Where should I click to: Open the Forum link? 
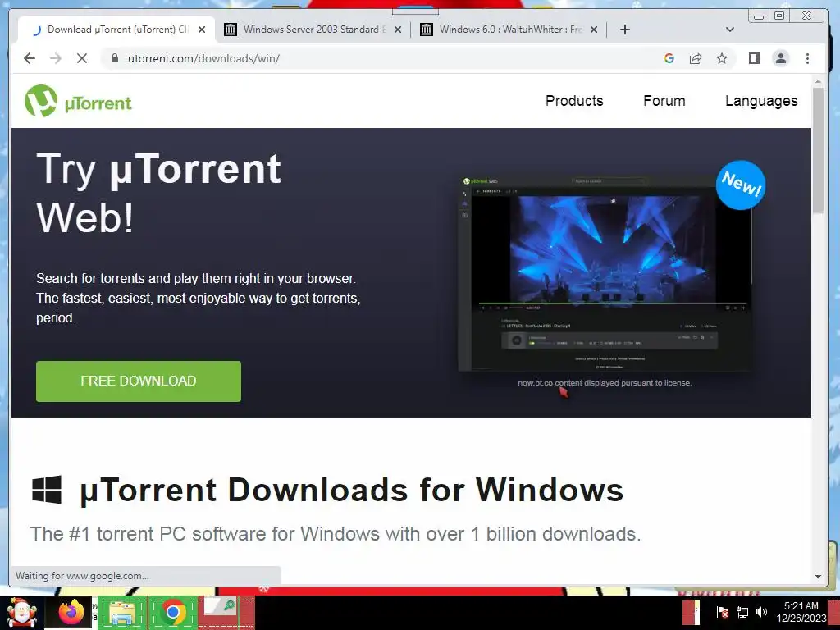(664, 101)
